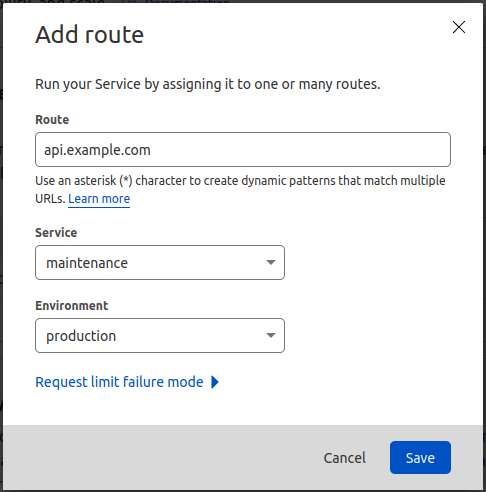The image size is (486, 492).
Task: Focus the Route input with api.example.com
Action: 243,149
